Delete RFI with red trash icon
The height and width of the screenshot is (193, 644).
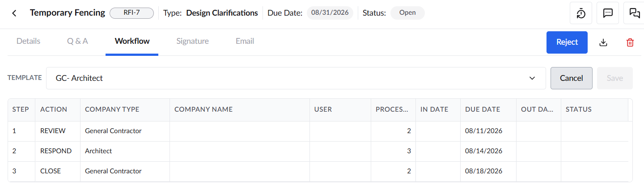coord(630,42)
